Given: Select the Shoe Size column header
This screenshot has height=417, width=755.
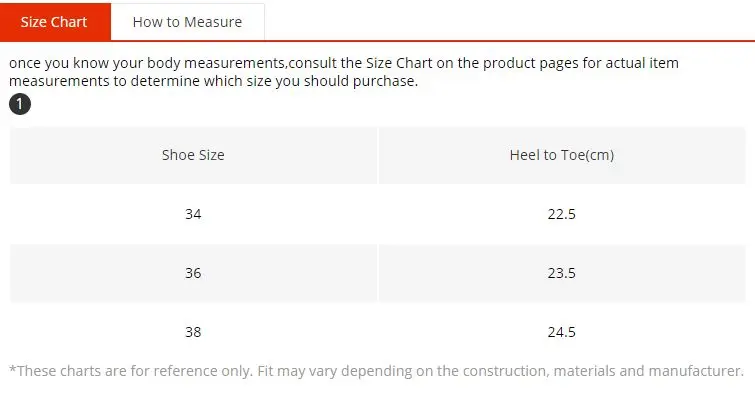Looking at the screenshot, I should (193, 155).
